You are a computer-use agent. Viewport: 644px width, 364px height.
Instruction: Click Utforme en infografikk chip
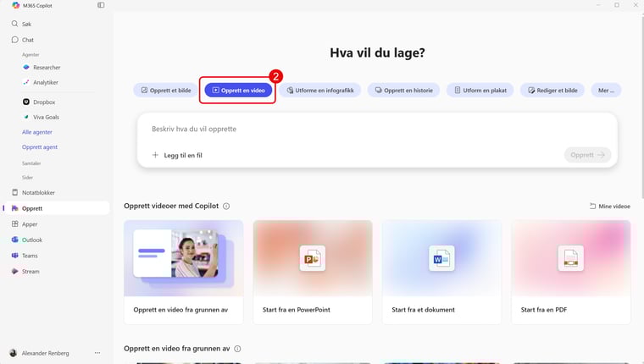coord(320,91)
